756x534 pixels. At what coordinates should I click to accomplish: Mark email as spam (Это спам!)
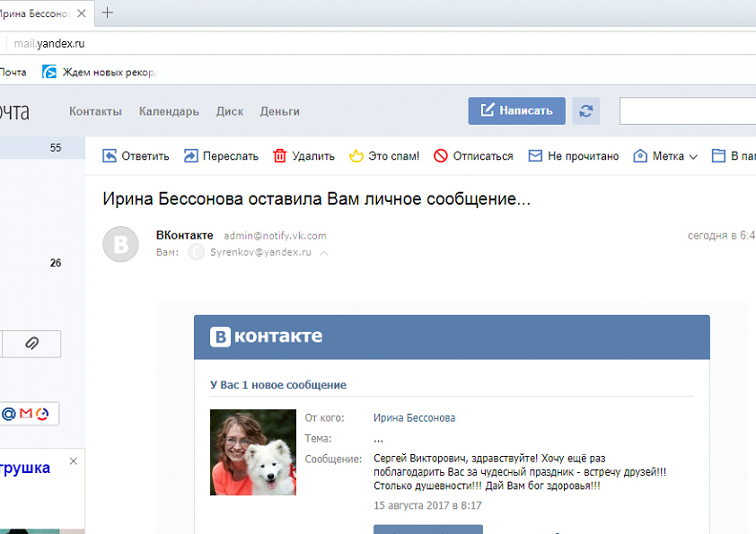(384, 156)
